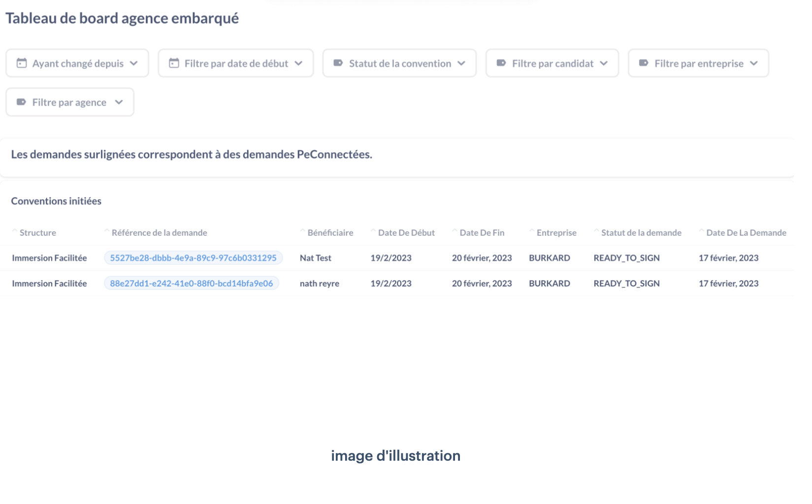Click the tag icon in 'Filtre par agence'
812x504 pixels.
[x=20, y=102]
